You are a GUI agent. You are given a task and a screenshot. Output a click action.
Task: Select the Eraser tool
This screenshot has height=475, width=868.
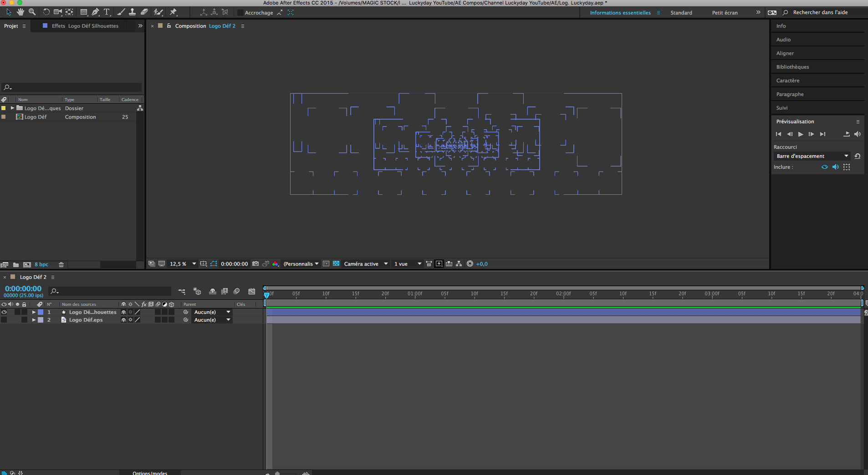(x=144, y=12)
